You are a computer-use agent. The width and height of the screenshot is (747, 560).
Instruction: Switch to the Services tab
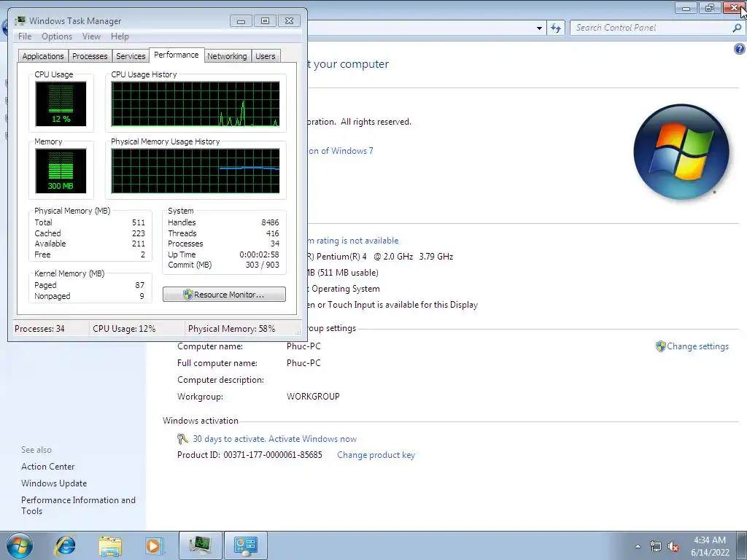point(131,56)
